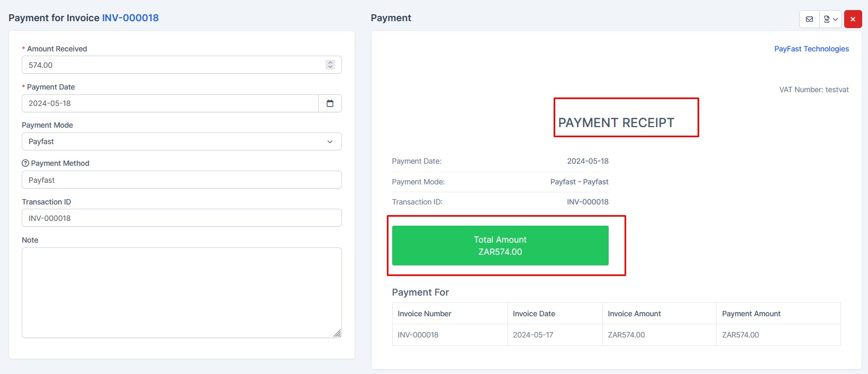Open the Payment Date calendar picker icon

(x=330, y=103)
